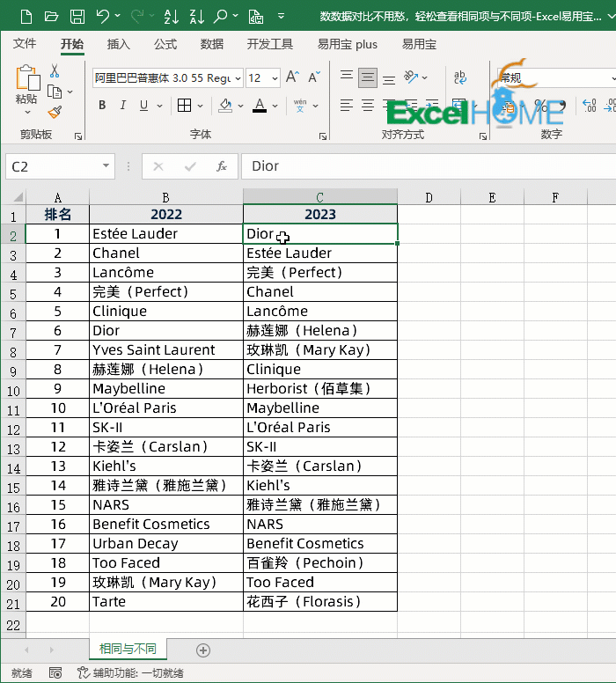Image resolution: width=616 pixels, height=683 pixels.
Task: Expand fill color palette arrow
Action: click(240, 106)
